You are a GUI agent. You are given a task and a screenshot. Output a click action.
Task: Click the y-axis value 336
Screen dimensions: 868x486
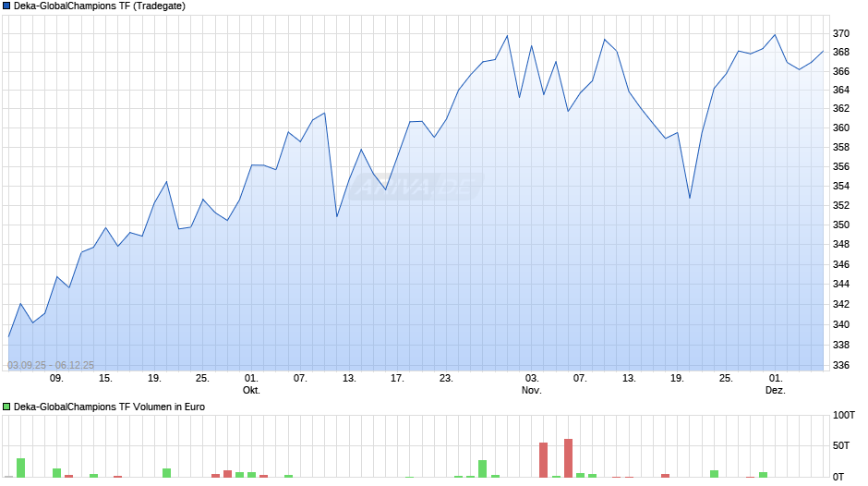pos(841,366)
